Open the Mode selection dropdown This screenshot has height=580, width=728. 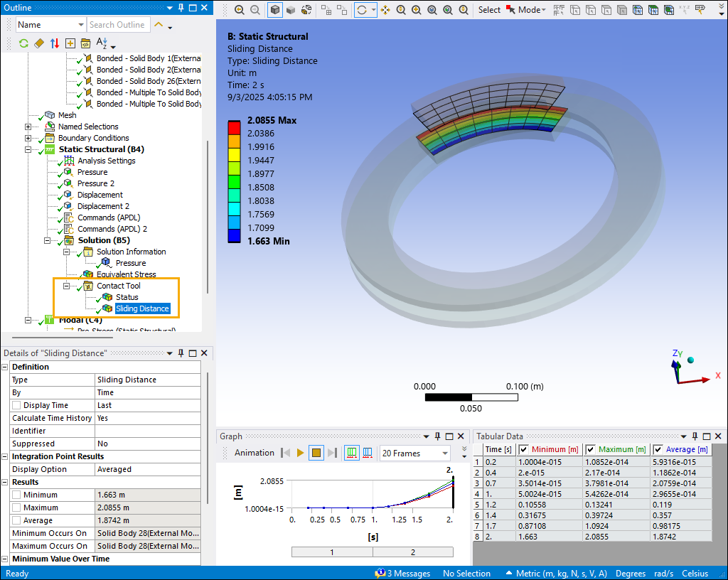[x=532, y=10]
